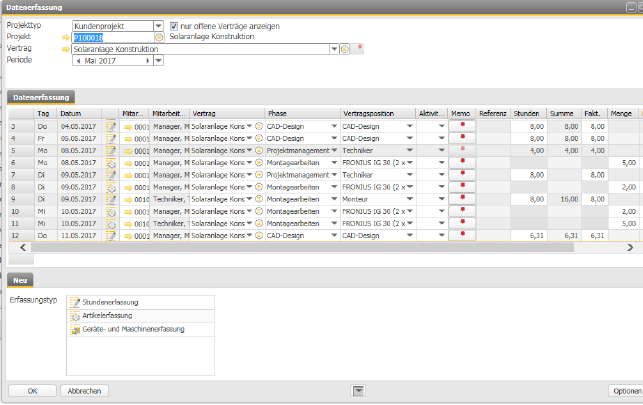
Task: Open the contract chooser icon beside Vertrag dropdown
Action: click(344, 49)
